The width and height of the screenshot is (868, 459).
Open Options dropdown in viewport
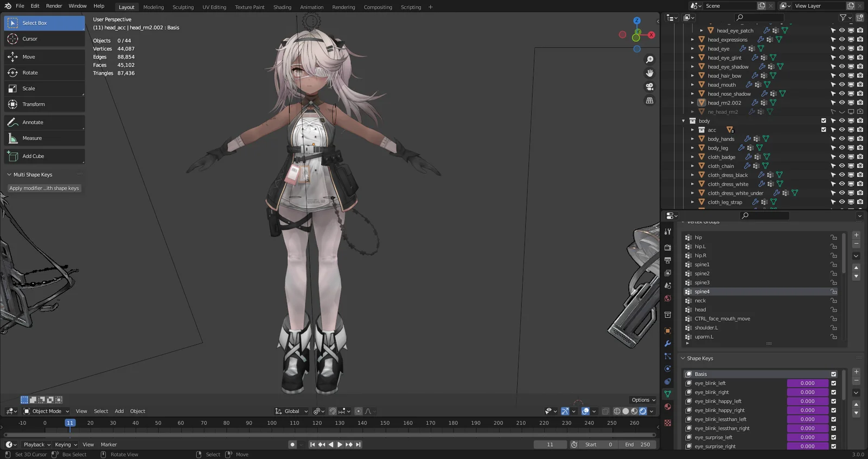point(643,400)
